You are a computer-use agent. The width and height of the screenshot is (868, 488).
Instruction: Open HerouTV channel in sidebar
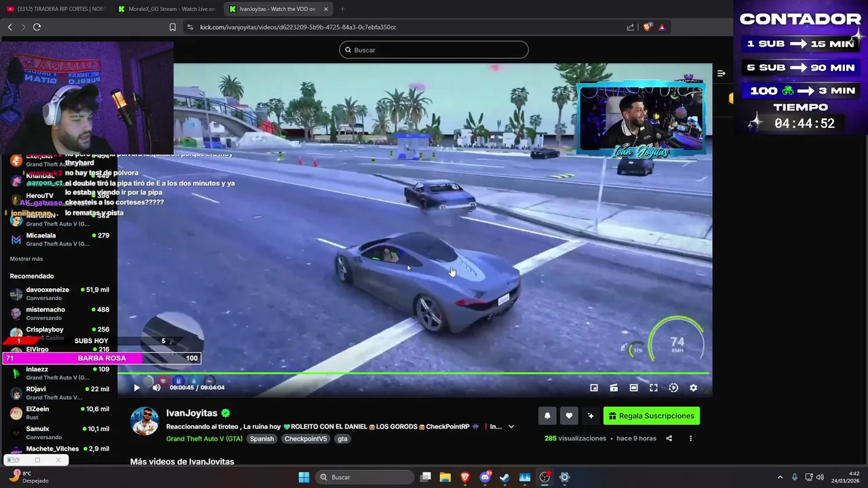coord(59,199)
